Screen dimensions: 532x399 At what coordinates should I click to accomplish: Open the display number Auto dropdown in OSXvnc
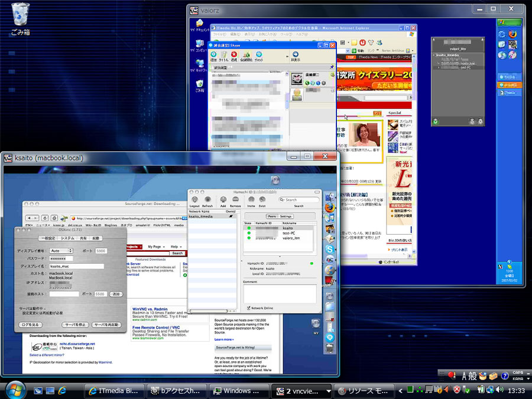coord(61,251)
